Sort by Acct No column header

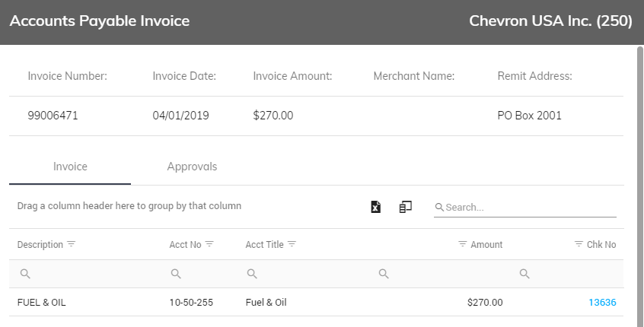[185, 245]
